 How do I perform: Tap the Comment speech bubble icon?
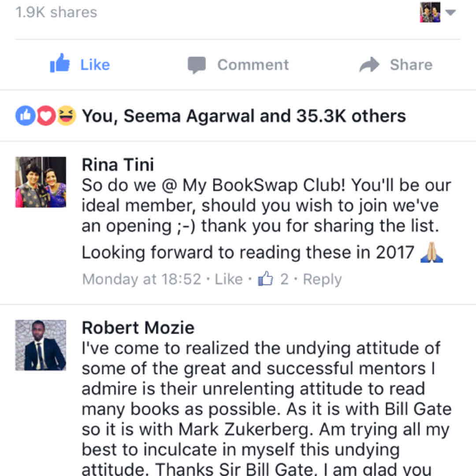point(197,65)
